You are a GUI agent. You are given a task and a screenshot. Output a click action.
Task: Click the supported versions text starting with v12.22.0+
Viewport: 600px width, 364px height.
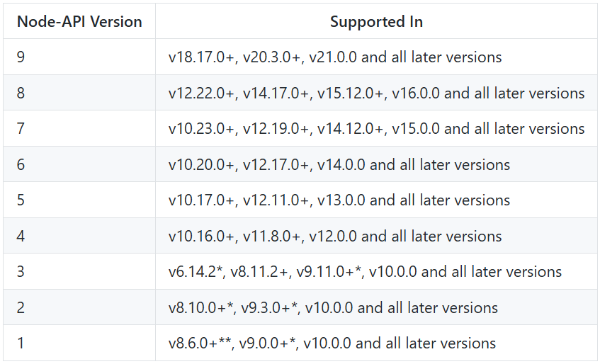[376, 93]
